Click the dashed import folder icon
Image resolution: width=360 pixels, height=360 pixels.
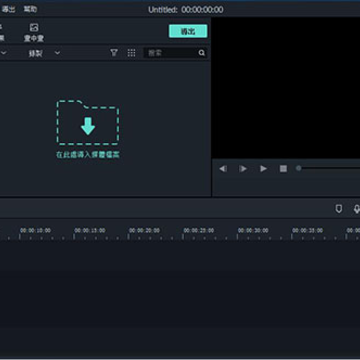88,122
